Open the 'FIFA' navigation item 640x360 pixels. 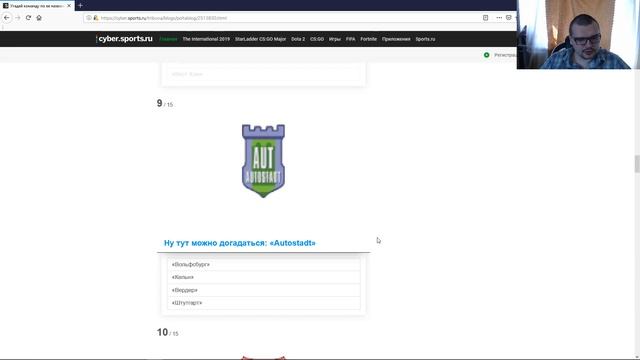(x=351, y=39)
